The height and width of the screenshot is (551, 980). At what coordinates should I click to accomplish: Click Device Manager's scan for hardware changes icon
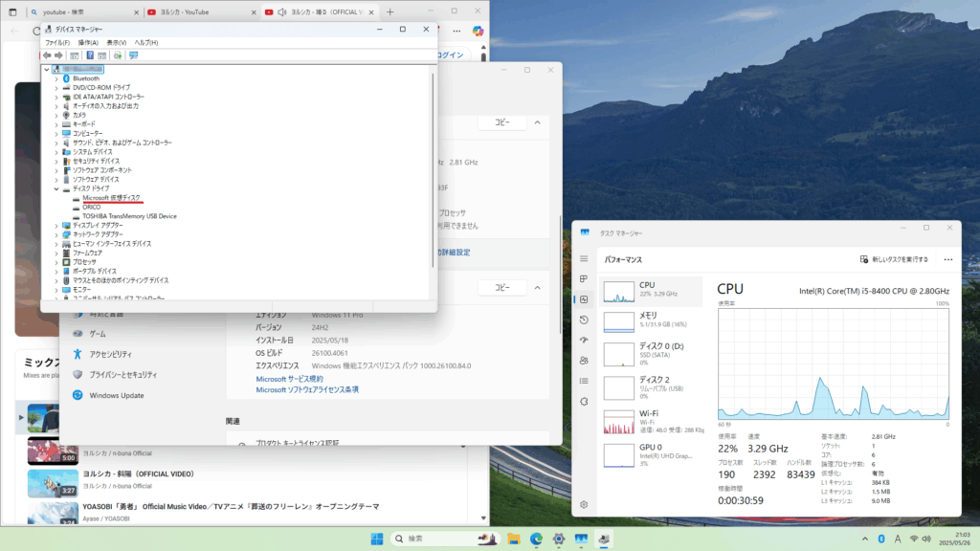[133, 55]
